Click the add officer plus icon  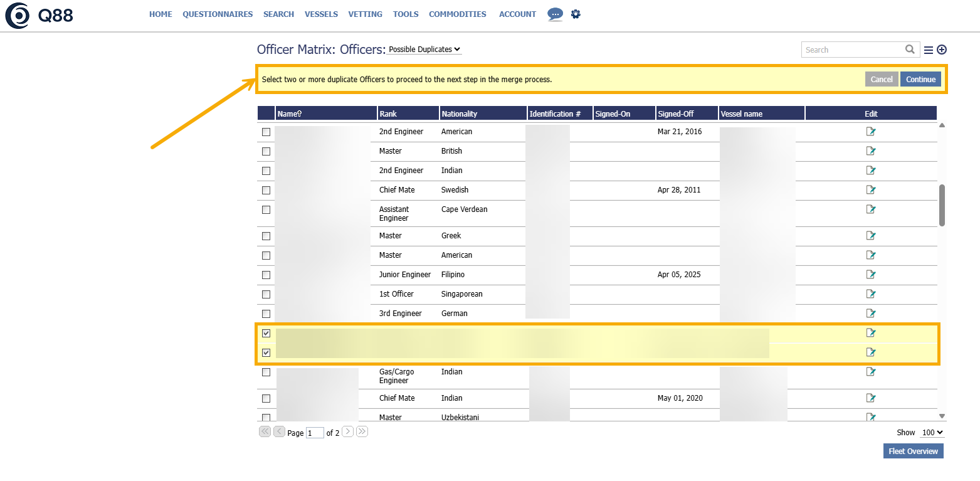(941, 50)
